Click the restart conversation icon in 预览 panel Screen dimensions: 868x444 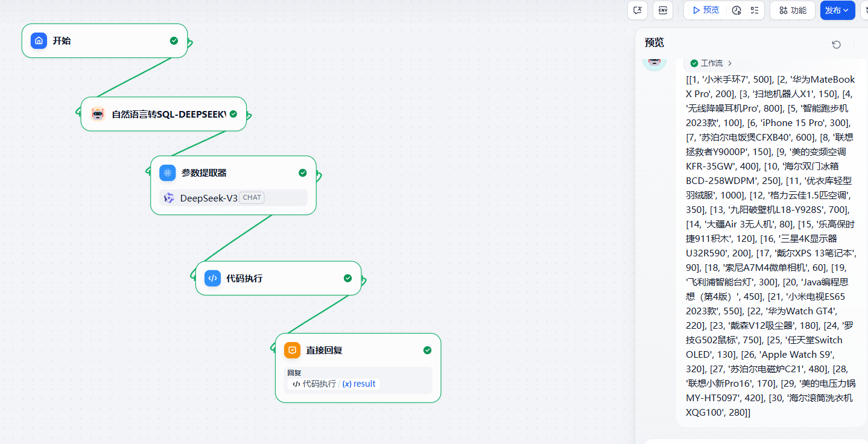(836, 45)
